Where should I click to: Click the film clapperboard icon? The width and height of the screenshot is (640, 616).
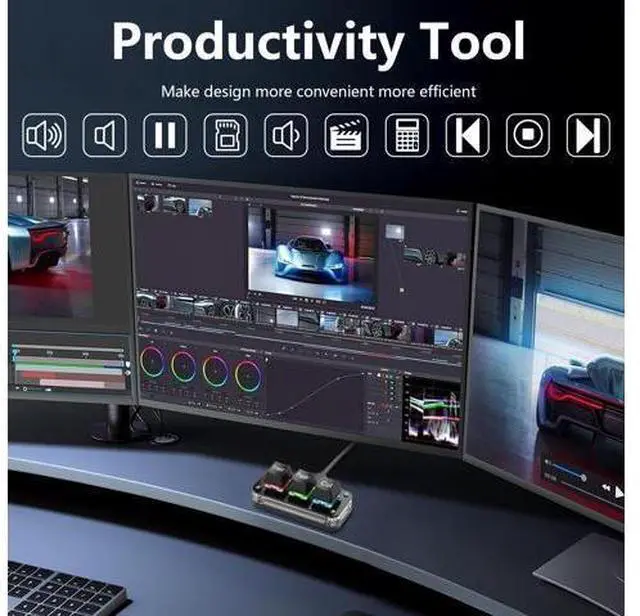(346, 135)
